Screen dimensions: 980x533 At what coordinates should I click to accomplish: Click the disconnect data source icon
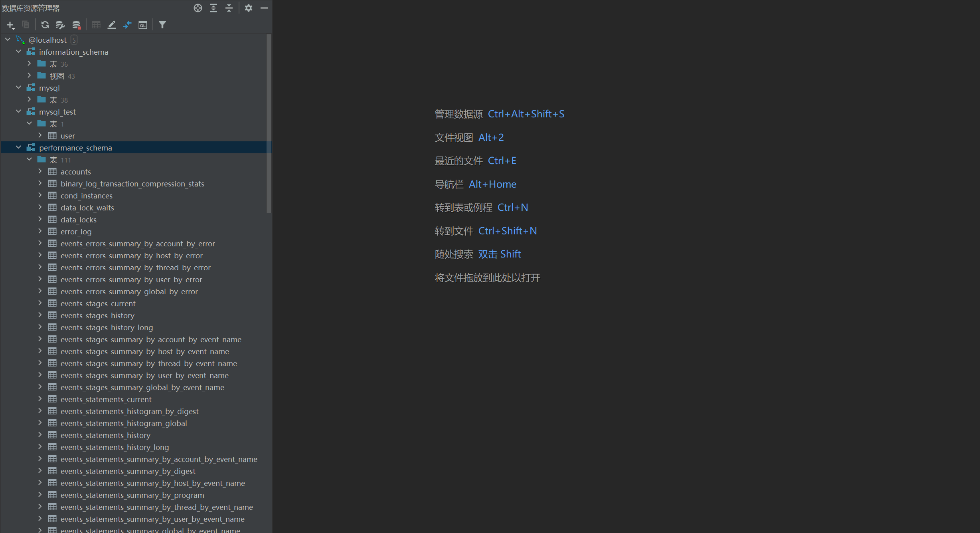(x=76, y=25)
